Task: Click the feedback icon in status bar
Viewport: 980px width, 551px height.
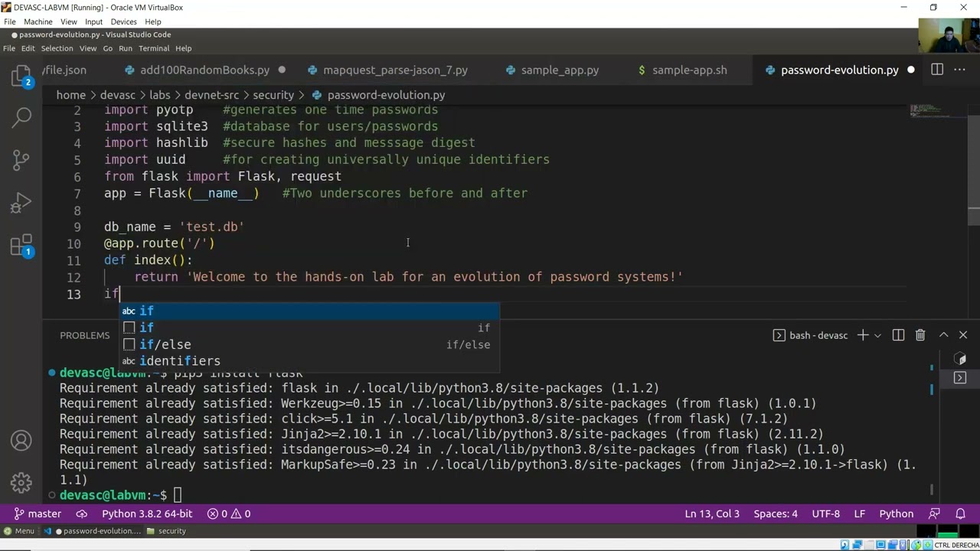Action: pyautogui.click(x=934, y=514)
